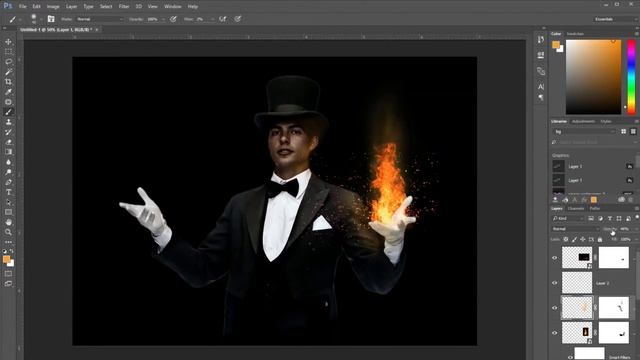Select the Rectangular Marquee tool

pos(8,52)
